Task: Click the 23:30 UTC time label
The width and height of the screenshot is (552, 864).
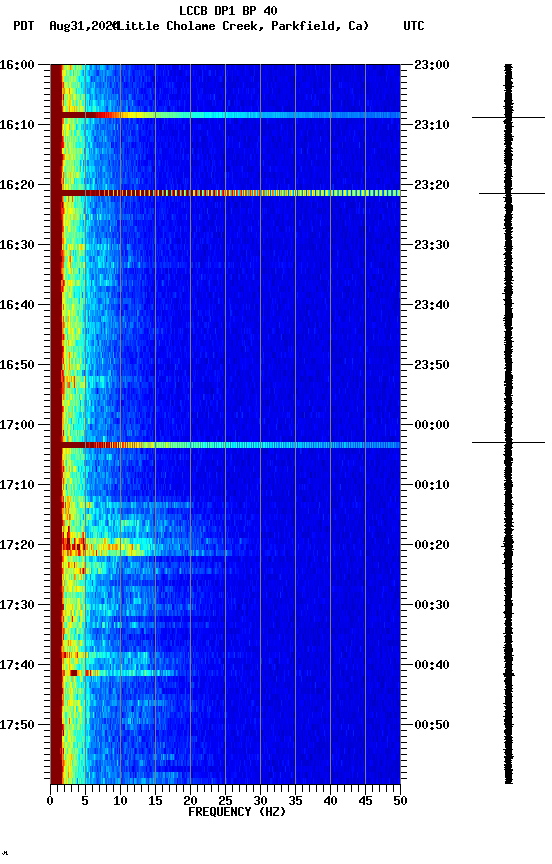Action: tap(432, 245)
